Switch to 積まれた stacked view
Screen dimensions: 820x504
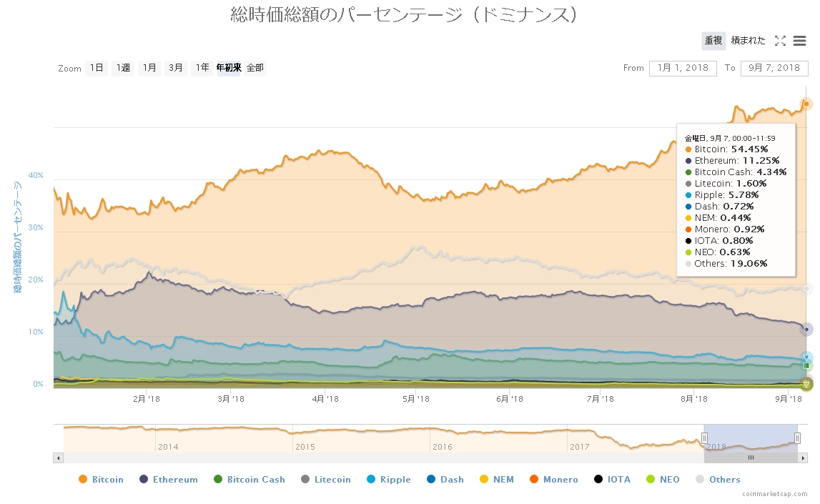[748, 41]
